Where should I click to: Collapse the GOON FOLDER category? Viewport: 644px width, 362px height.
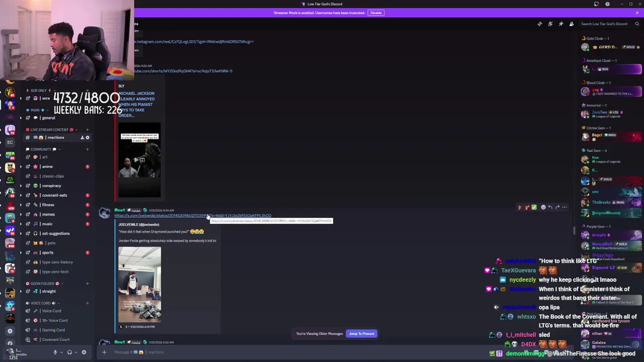(43, 284)
